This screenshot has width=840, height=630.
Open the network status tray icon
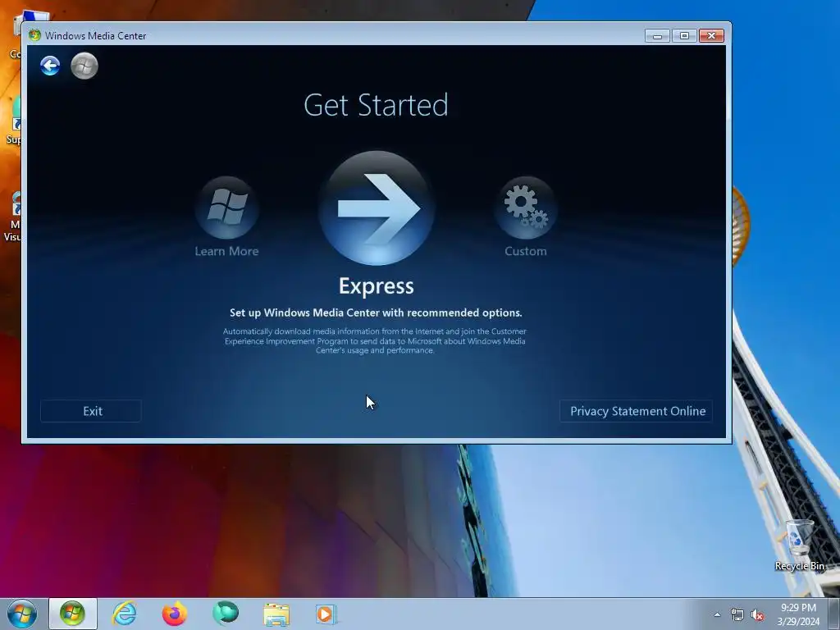(737, 614)
